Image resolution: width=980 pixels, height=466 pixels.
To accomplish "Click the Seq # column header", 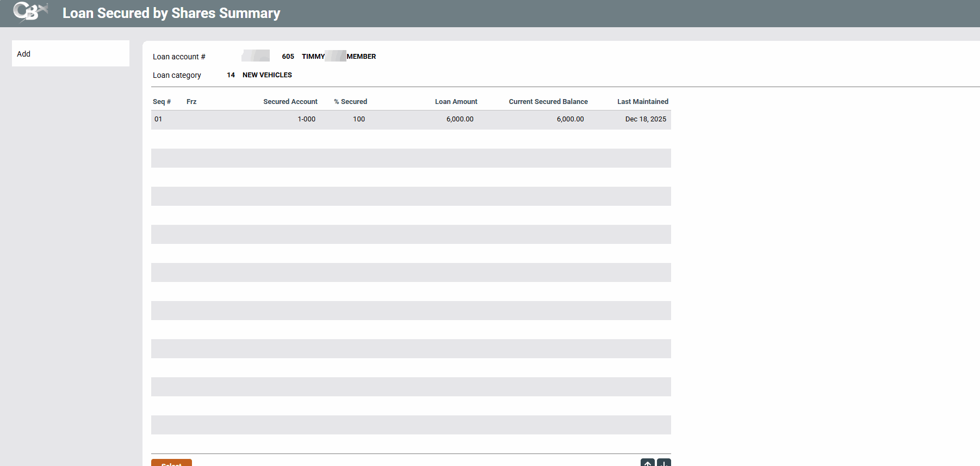I will coord(162,102).
